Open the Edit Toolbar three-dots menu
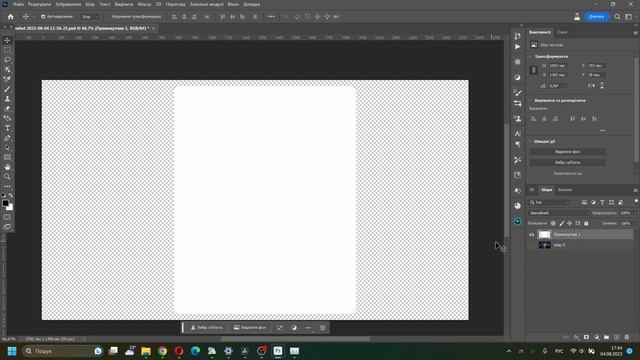 tap(7, 186)
